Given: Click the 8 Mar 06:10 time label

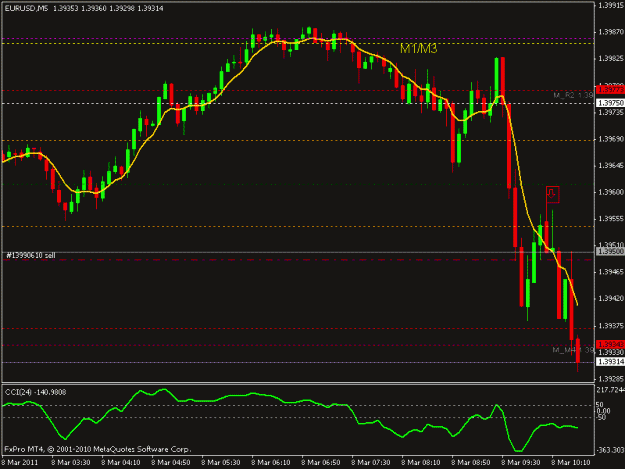Looking at the screenshot, I should (x=271, y=462).
